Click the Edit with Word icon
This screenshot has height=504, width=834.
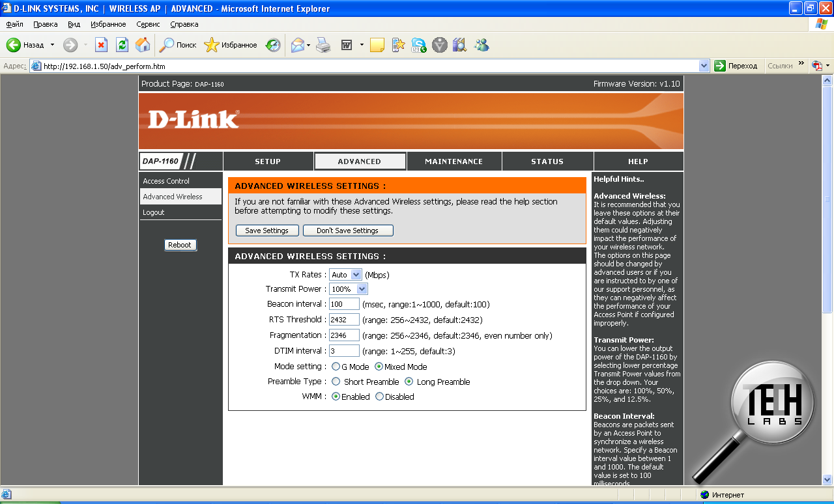(x=347, y=45)
